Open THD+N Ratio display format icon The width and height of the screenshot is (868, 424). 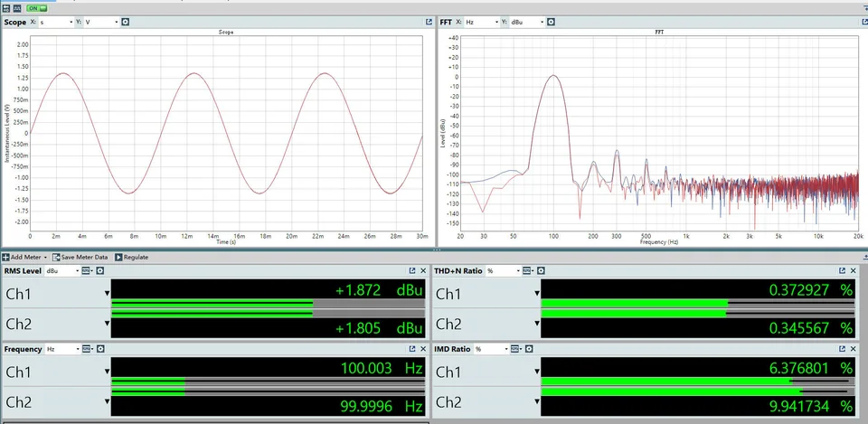coord(528,270)
